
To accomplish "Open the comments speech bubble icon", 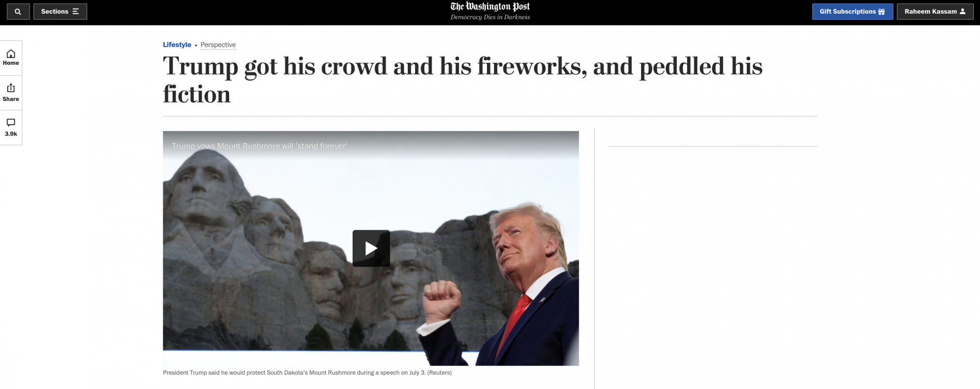I will (11, 123).
